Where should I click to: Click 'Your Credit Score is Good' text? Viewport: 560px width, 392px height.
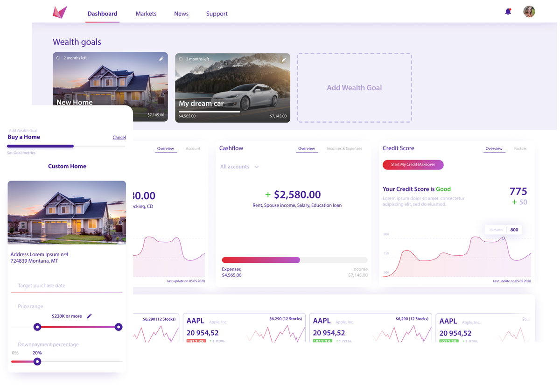417,189
